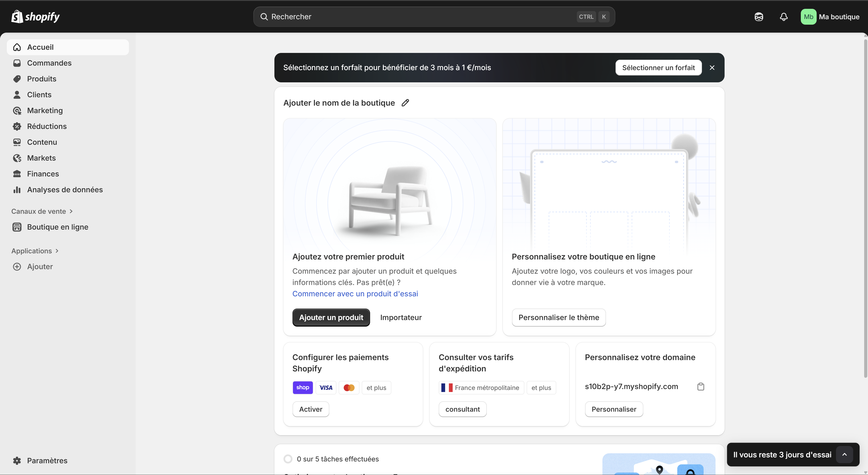Open Commandes in the sidebar
868x475 pixels.
pyautogui.click(x=49, y=63)
